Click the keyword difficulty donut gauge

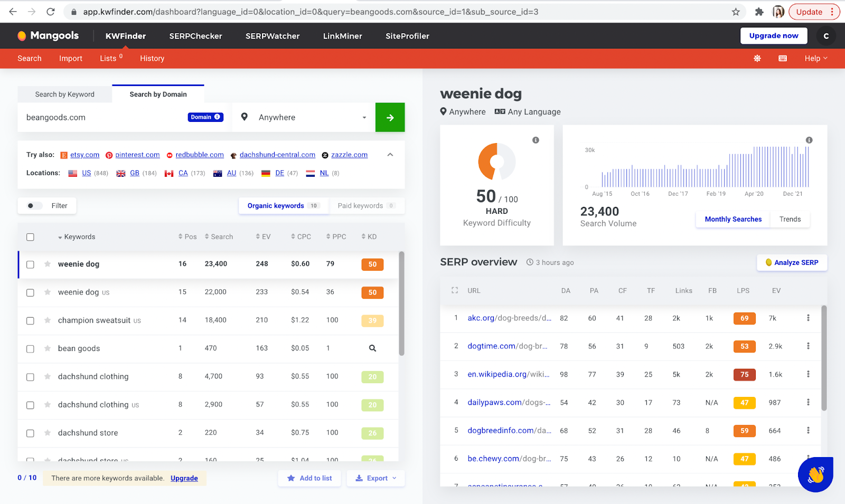coord(496,161)
